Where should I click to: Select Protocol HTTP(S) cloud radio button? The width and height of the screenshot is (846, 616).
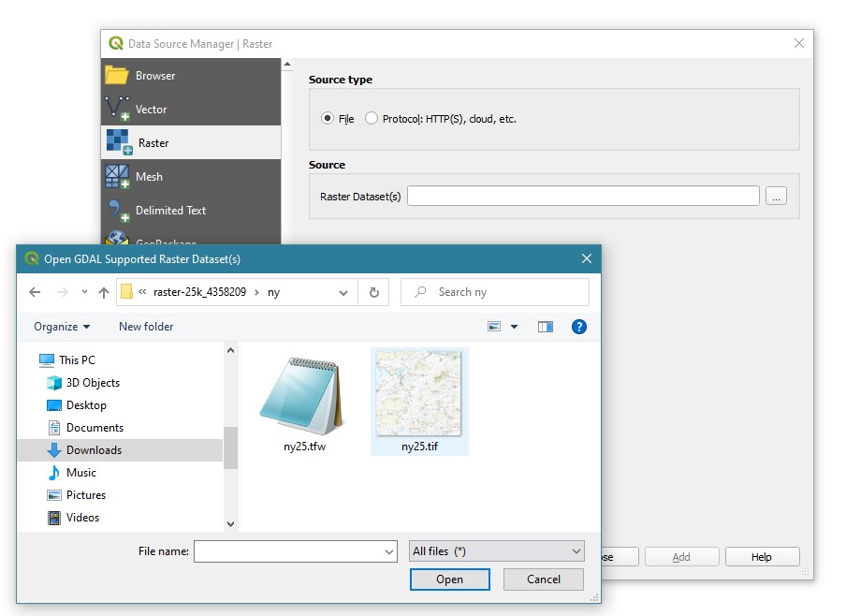coord(372,119)
